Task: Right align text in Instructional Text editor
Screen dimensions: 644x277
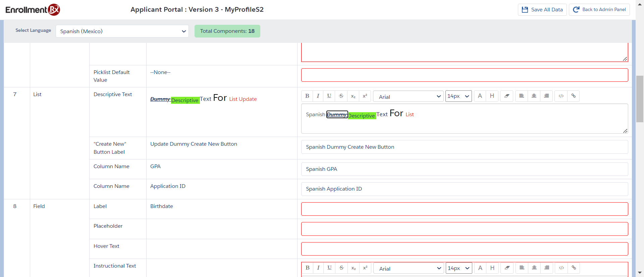Action: [x=547, y=268]
